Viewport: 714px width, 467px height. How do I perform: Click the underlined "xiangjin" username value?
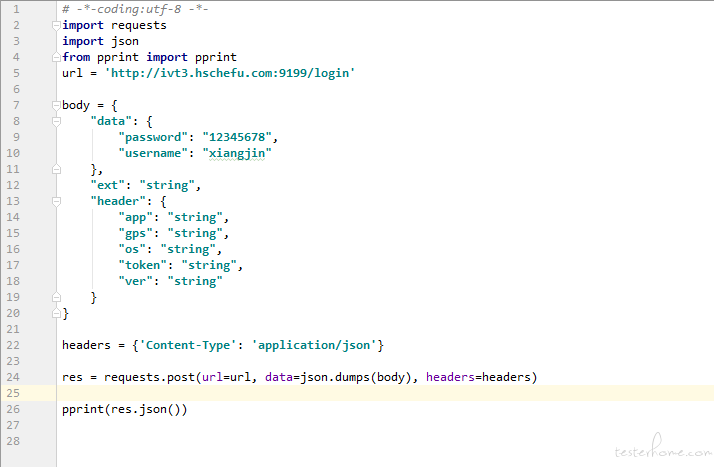click(x=237, y=153)
